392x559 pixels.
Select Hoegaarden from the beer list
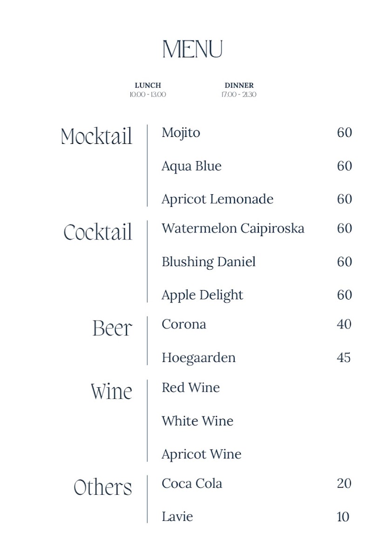coord(198,358)
